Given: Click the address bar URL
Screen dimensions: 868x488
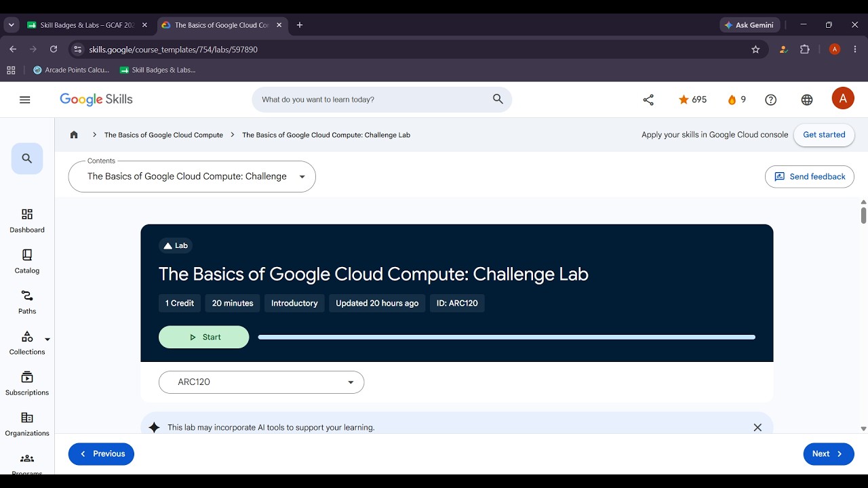Looking at the screenshot, I should (x=173, y=49).
